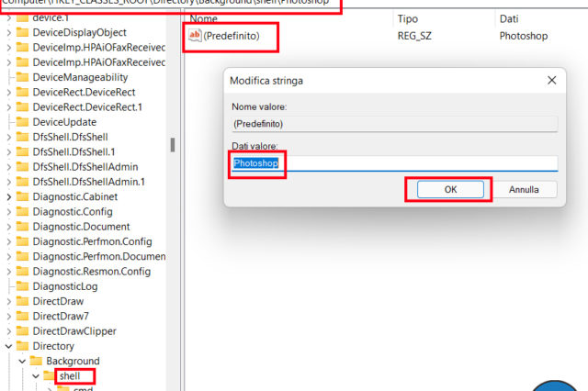Click the DeviceManageability folder icon
Screen dimensions: 588x391
pos(22,77)
